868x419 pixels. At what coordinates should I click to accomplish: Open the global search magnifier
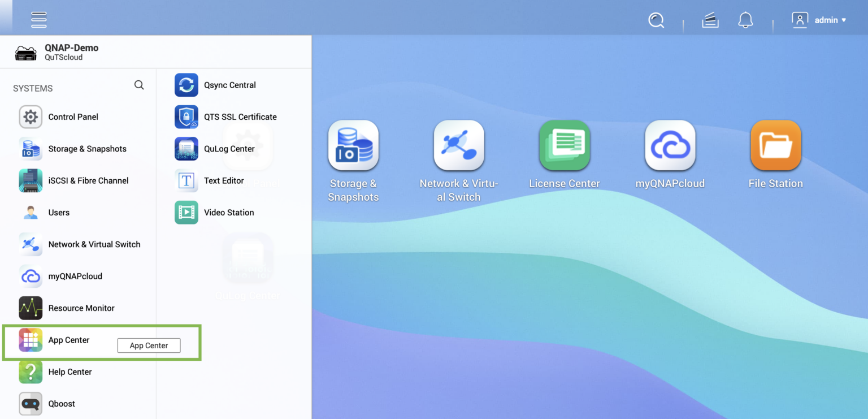[656, 20]
